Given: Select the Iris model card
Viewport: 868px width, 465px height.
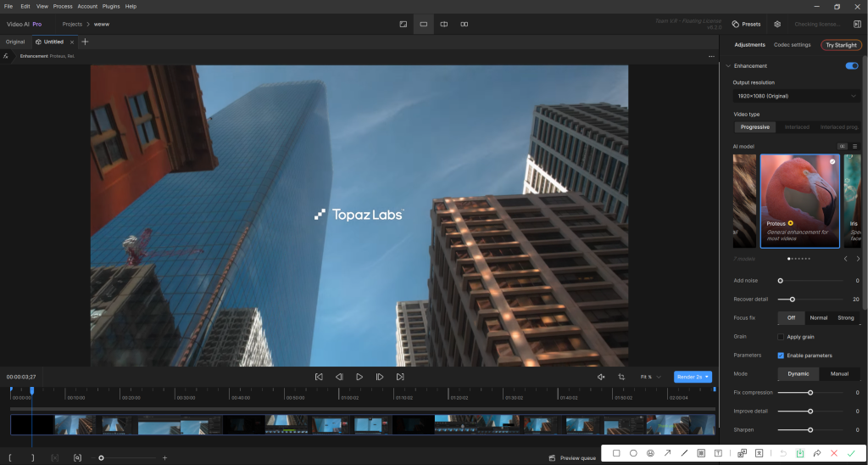Looking at the screenshot, I should click(x=853, y=201).
